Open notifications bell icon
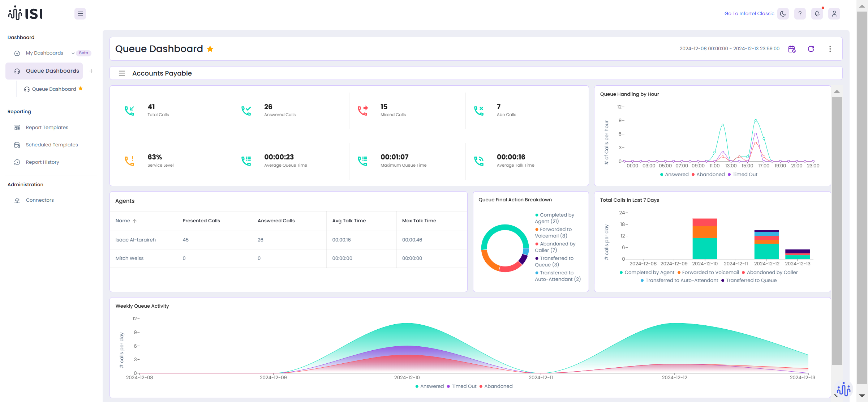This screenshot has width=868, height=402. (817, 14)
